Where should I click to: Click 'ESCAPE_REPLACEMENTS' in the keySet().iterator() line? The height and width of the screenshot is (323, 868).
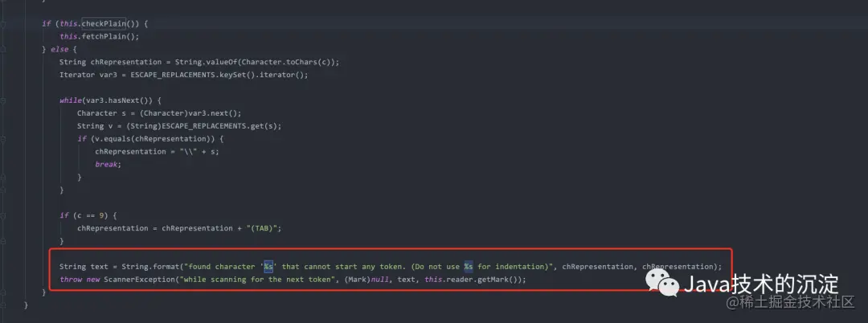[172, 75]
